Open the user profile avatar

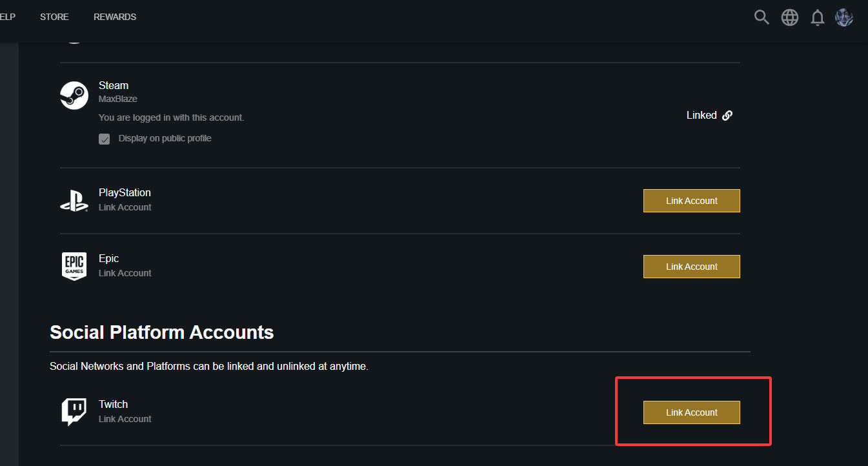[844, 17]
